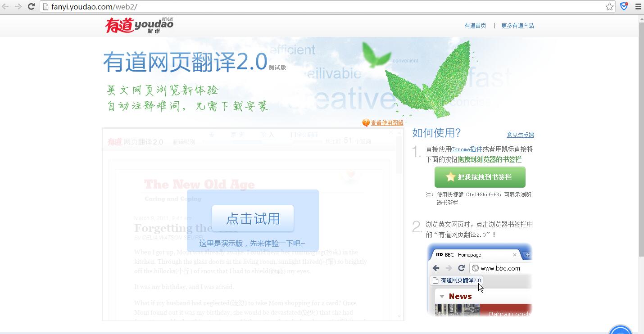Open the 有道首页 link

(475, 26)
